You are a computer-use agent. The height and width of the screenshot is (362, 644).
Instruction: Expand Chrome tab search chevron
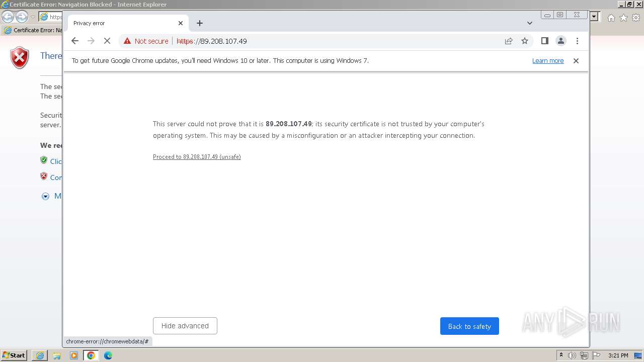(x=530, y=23)
